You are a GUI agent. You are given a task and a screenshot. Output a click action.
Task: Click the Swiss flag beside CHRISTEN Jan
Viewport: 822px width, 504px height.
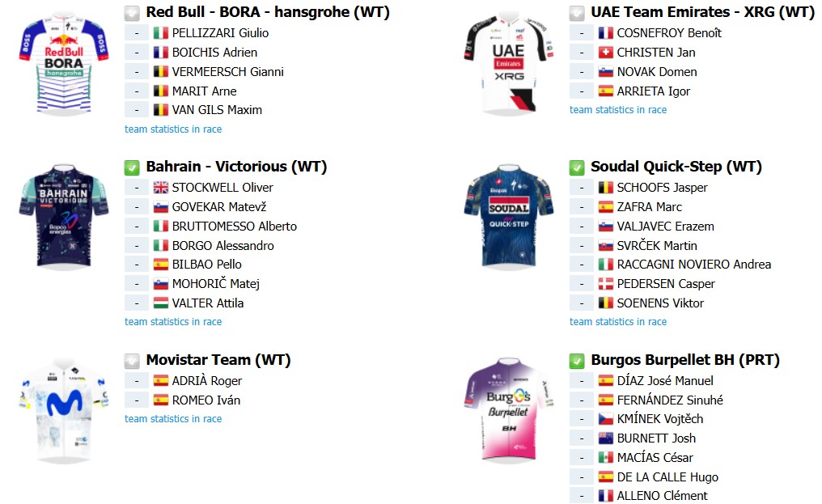(605, 53)
